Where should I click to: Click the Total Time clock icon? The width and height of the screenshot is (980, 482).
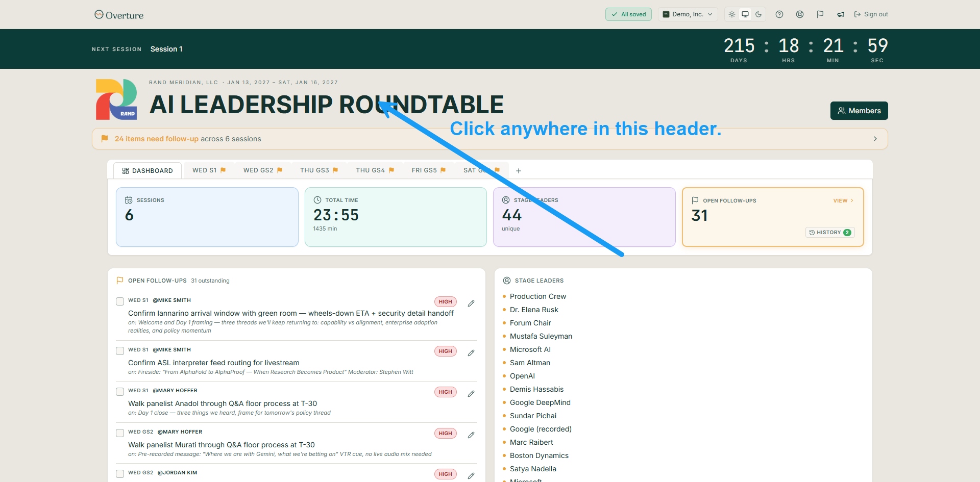[x=317, y=200]
